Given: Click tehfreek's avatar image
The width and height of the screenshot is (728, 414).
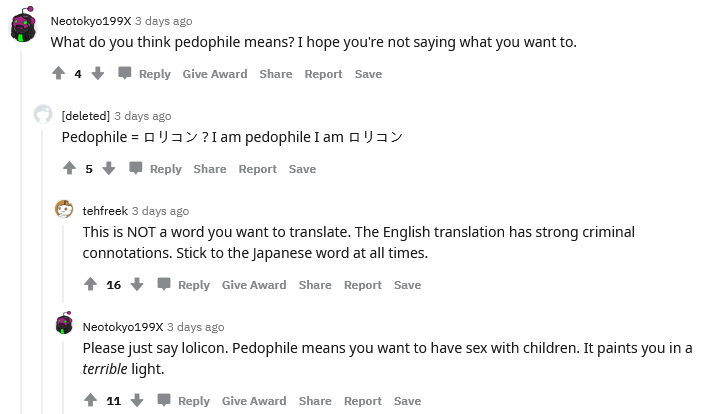Looking at the screenshot, I should coord(64,209).
